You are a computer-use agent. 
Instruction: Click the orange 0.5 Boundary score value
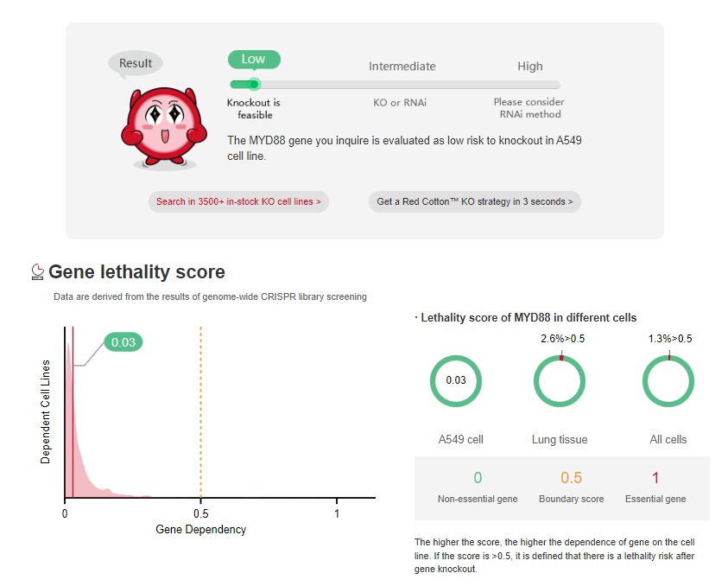point(571,478)
